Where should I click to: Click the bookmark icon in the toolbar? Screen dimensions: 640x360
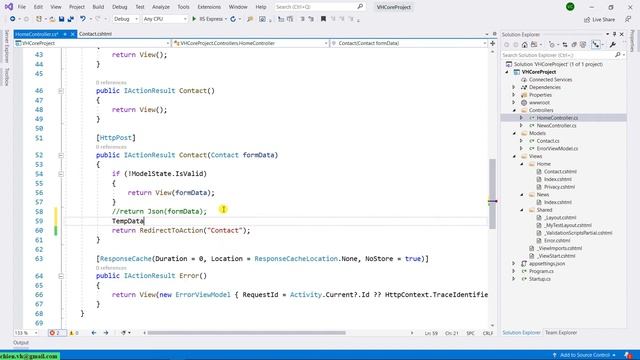(323, 19)
